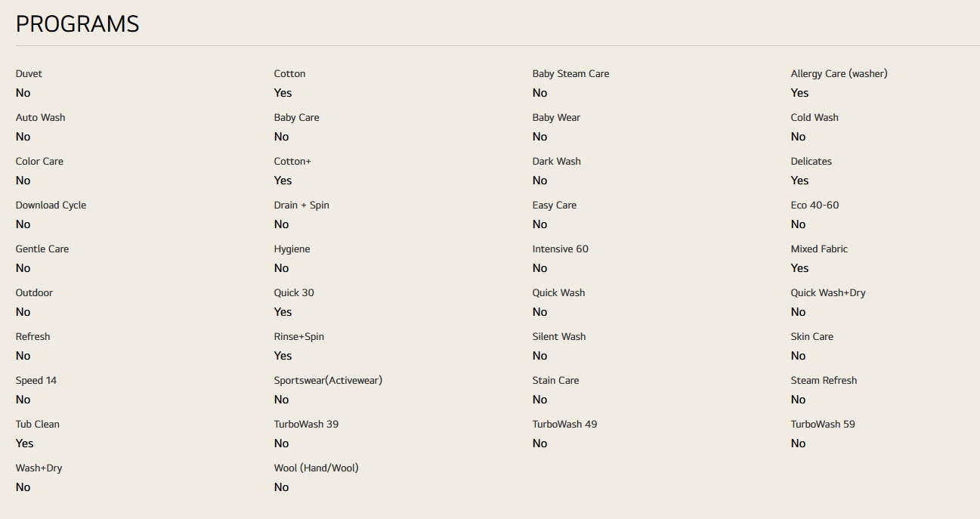
Task: Select the Cotton program label
Action: pos(289,74)
